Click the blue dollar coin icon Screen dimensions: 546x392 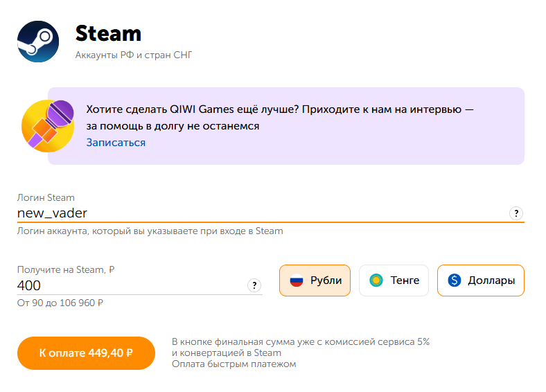click(x=455, y=280)
